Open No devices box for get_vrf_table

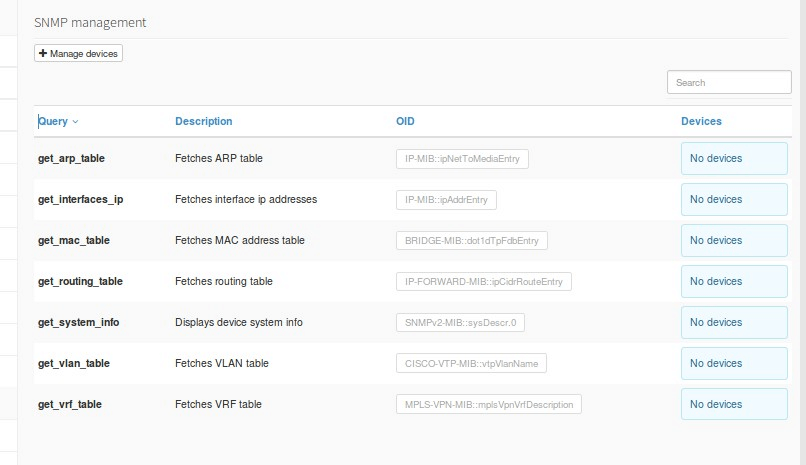click(734, 404)
